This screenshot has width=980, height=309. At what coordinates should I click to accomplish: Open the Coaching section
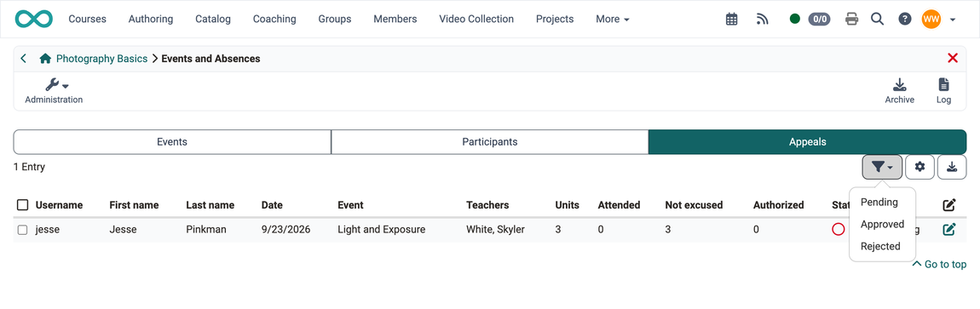(274, 20)
